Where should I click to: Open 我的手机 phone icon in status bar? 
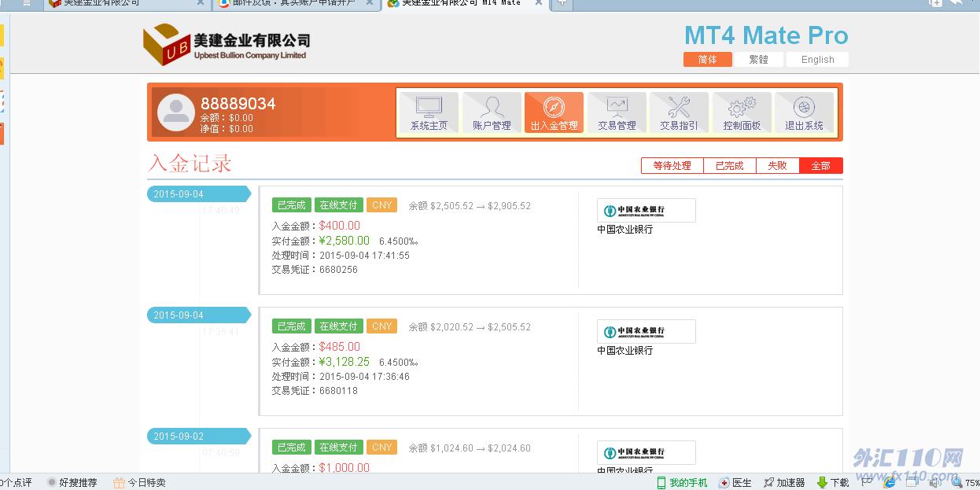[x=682, y=482]
